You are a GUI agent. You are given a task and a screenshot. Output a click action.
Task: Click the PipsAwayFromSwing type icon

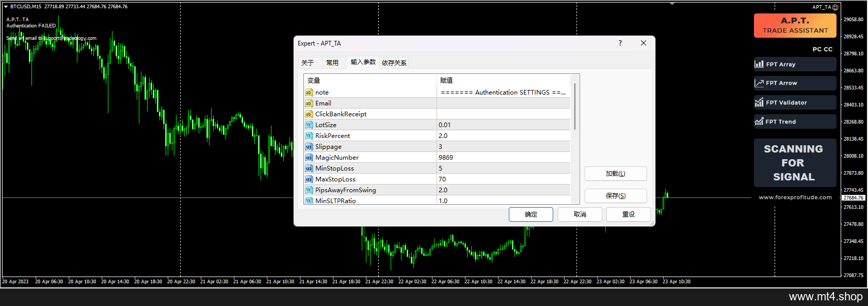309,190
